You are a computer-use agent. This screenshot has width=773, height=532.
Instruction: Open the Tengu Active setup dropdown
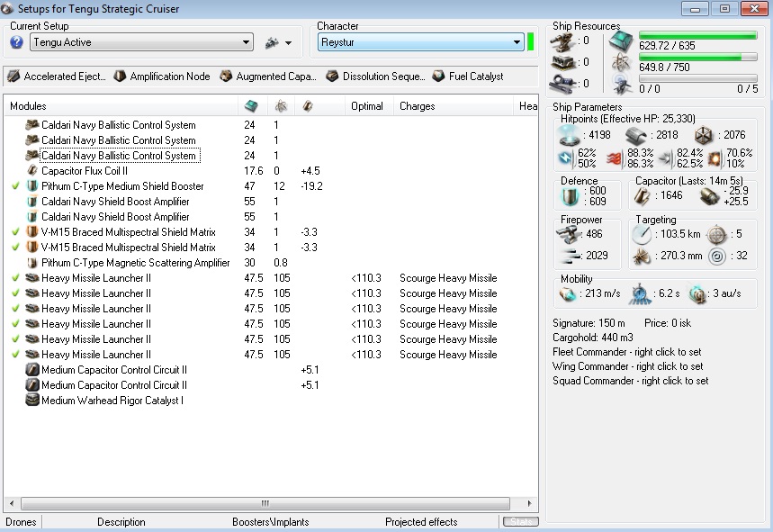[x=141, y=42]
